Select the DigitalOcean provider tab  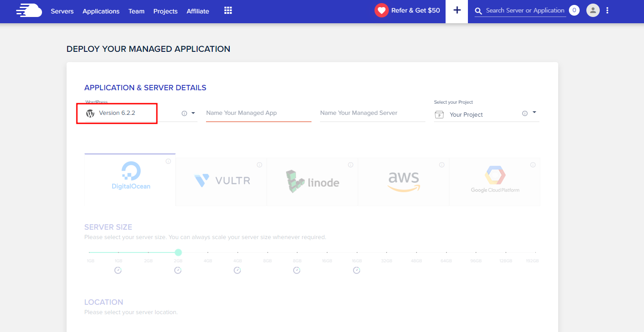pos(130,180)
